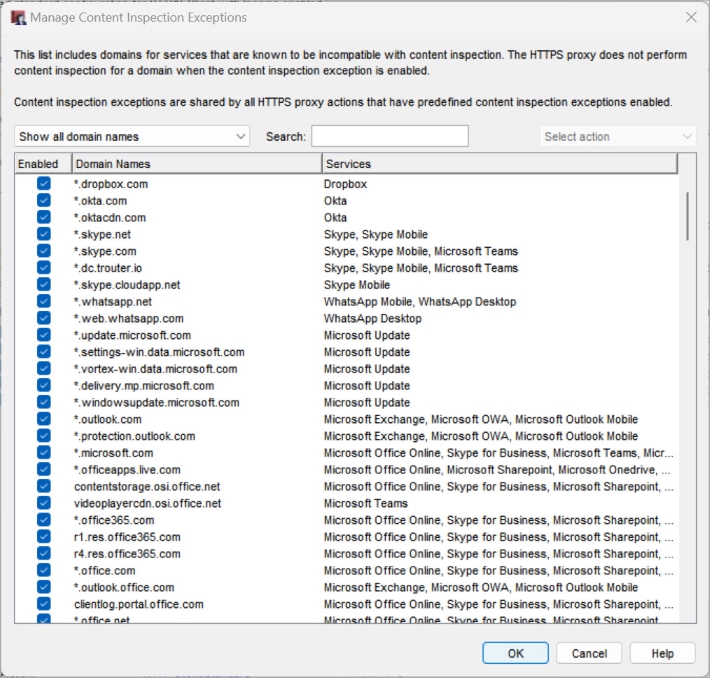Select the *.update.microsoft.com domain name
Screen dimensions: 710x678
[x=132, y=335]
